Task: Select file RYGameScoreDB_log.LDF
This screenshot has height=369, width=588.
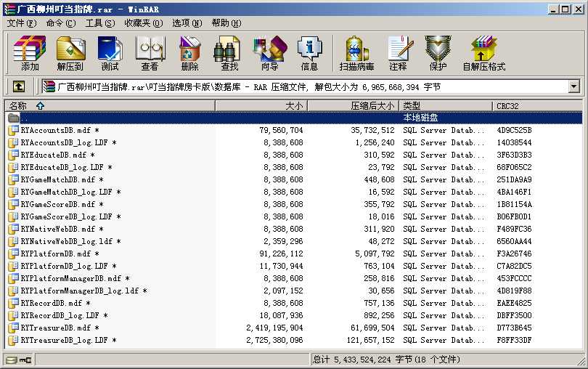Action: tap(70, 216)
